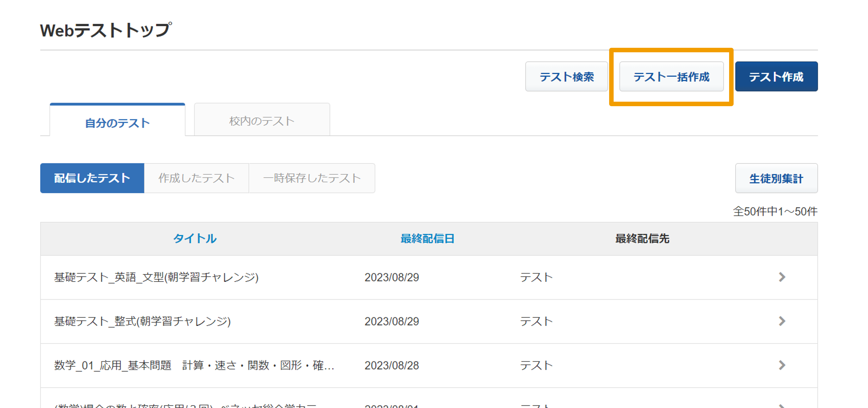Open chevron for 基礎テスト_英語_文型 row
The height and width of the screenshot is (408, 868).
(782, 277)
